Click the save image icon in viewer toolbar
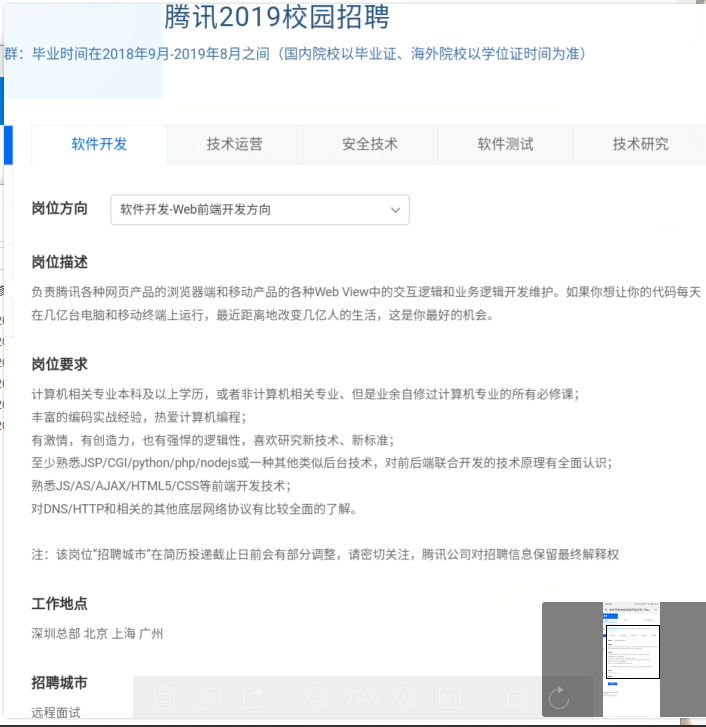Image resolution: width=706 pixels, height=727 pixels. point(165,698)
